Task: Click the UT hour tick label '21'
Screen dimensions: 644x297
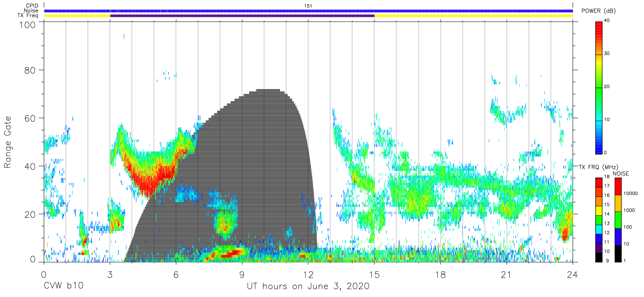Action: pos(507,274)
